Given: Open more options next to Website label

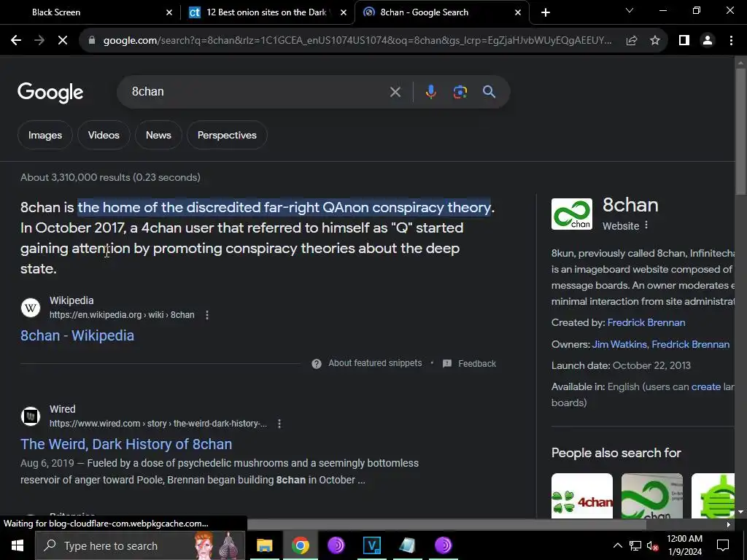Looking at the screenshot, I should pos(646,225).
